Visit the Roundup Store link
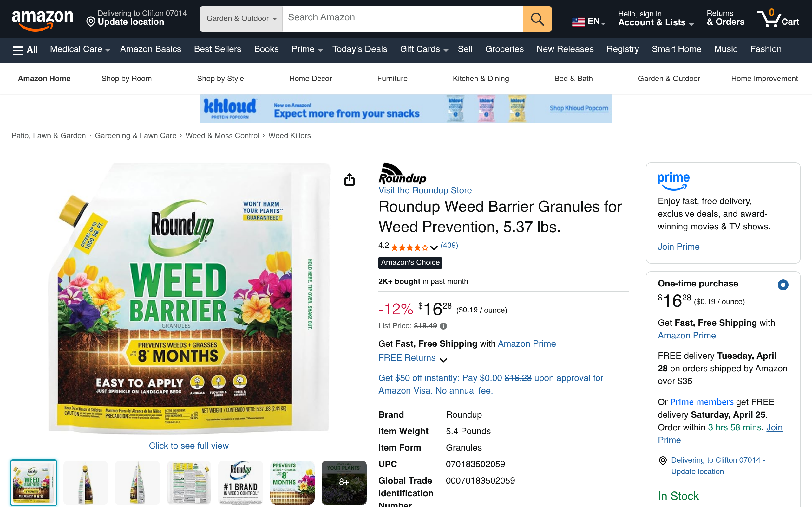812x507 pixels. [425, 190]
